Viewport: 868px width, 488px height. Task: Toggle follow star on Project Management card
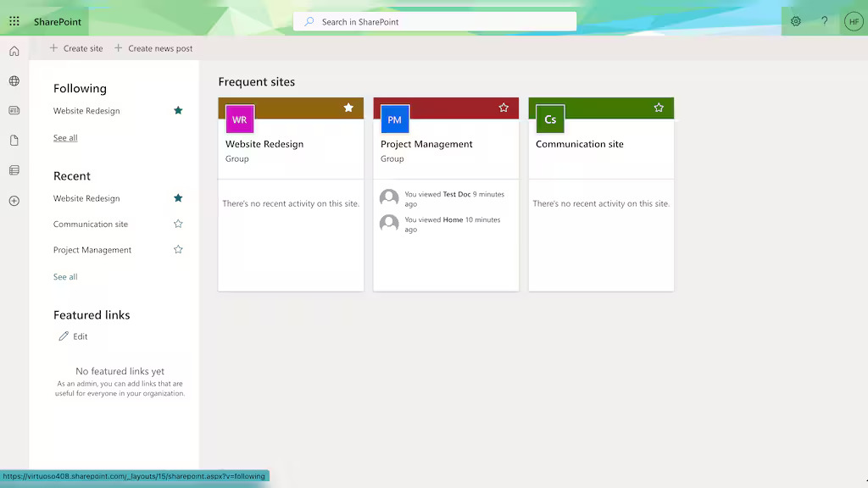(x=504, y=108)
